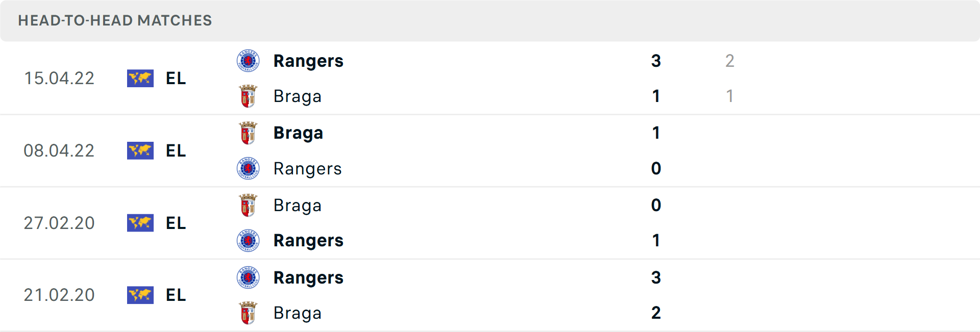This screenshot has width=980, height=332.
Task: Open Braga team name in 08.04.22 match
Action: click(298, 133)
